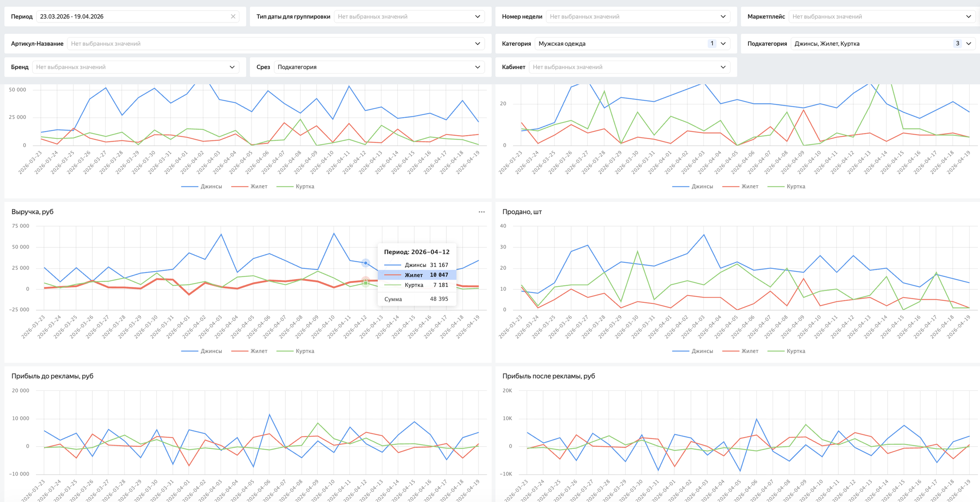The height and width of the screenshot is (502, 980).
Task: Toggle Жилет in the legend above the Продано chart
Action: pos(740,187)
